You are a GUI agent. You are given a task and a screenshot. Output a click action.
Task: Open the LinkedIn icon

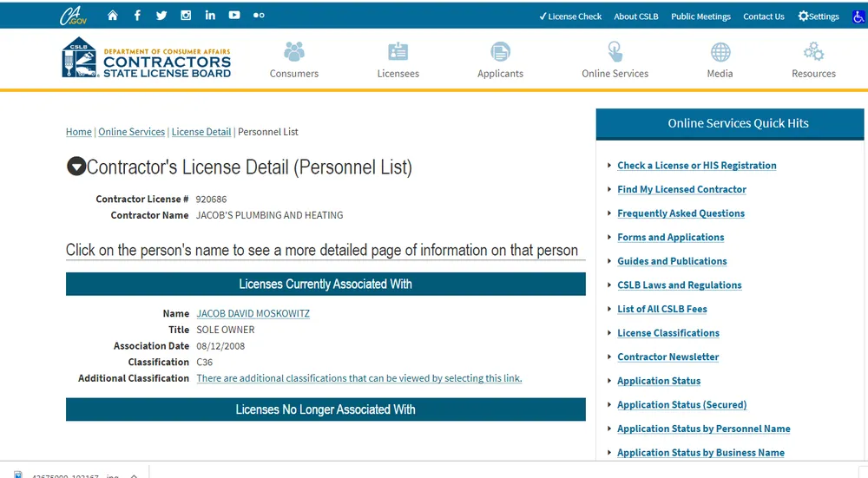coord(210,16)
